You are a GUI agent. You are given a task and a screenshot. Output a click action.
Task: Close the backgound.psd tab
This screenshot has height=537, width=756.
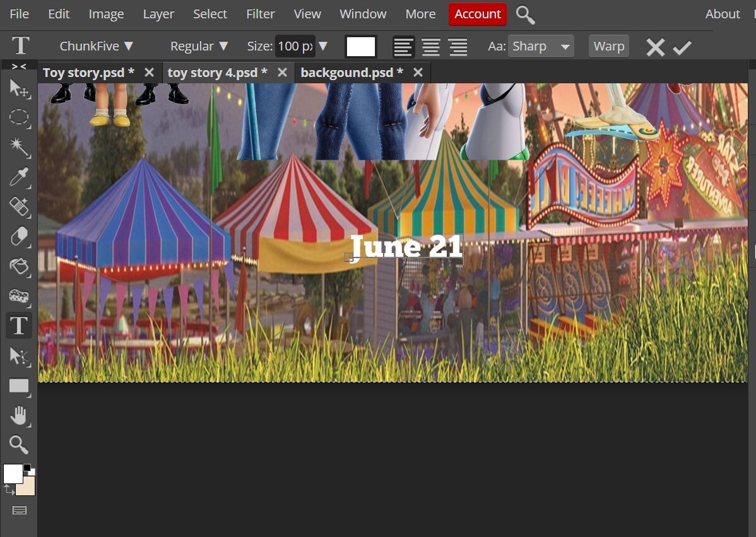pos(418,73)
